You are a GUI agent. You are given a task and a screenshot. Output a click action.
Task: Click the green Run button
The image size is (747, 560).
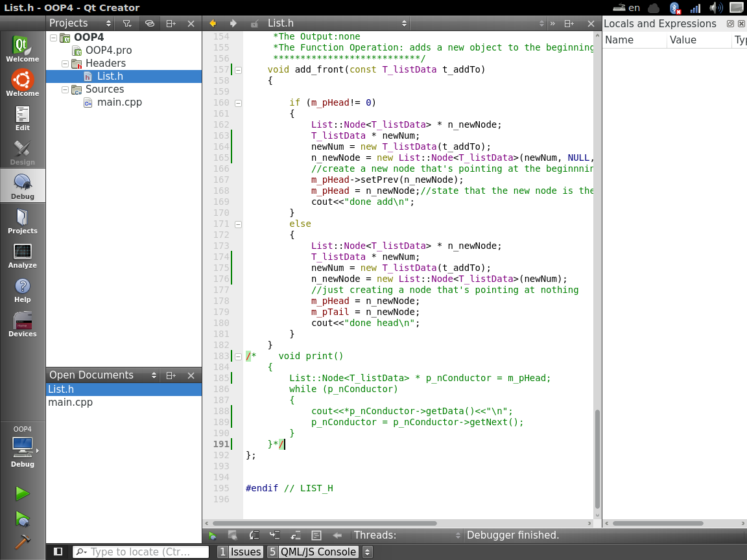[23, 494]
